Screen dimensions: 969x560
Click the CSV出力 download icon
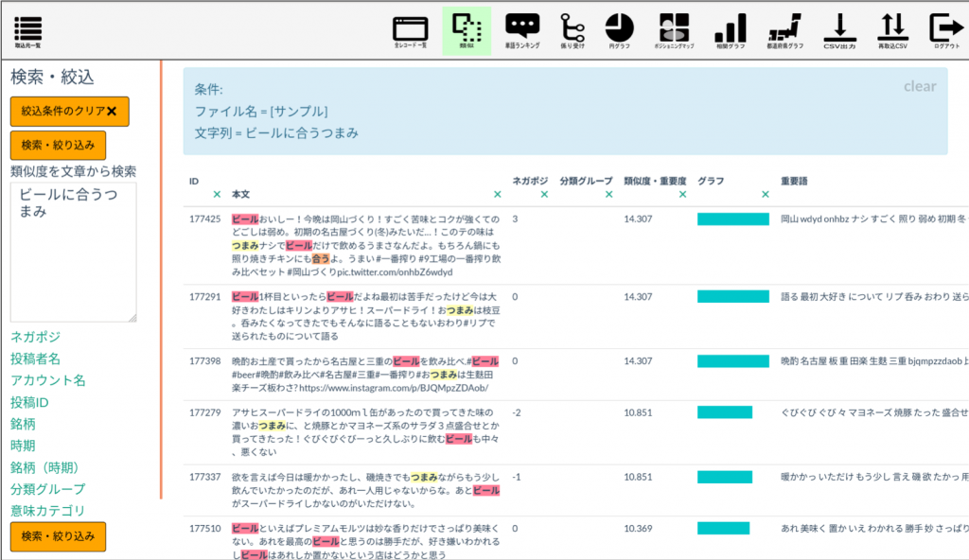coord(839,31)
